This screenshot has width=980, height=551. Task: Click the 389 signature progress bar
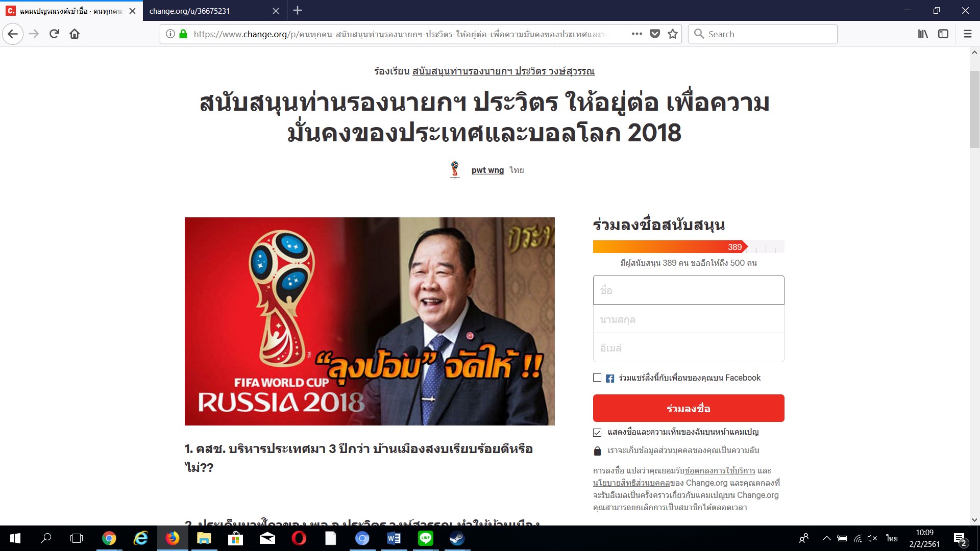(689, 247)
